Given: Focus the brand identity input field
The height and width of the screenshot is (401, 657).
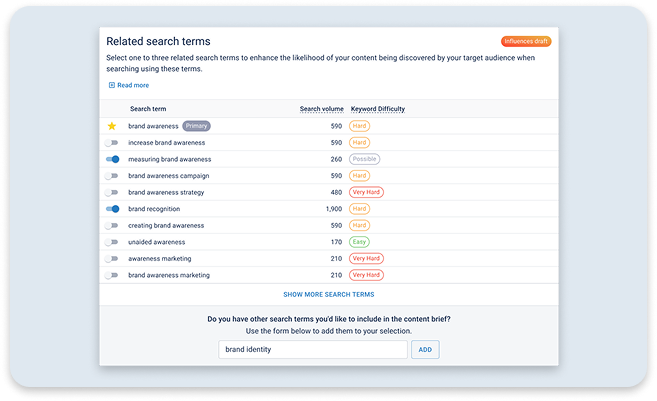Looking at the screenshot, I should click(313, 349).
